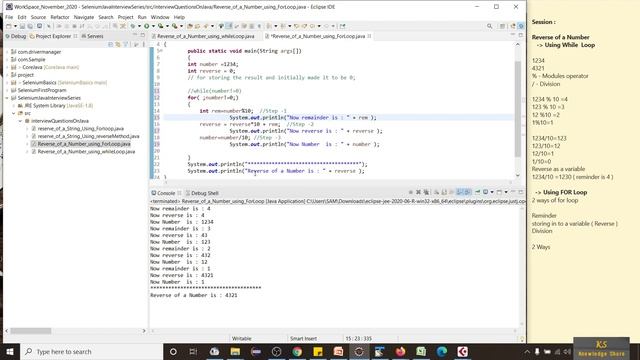Open the Window menu
The width and height of the screenshot is (640, 360).
click(160, 17)
